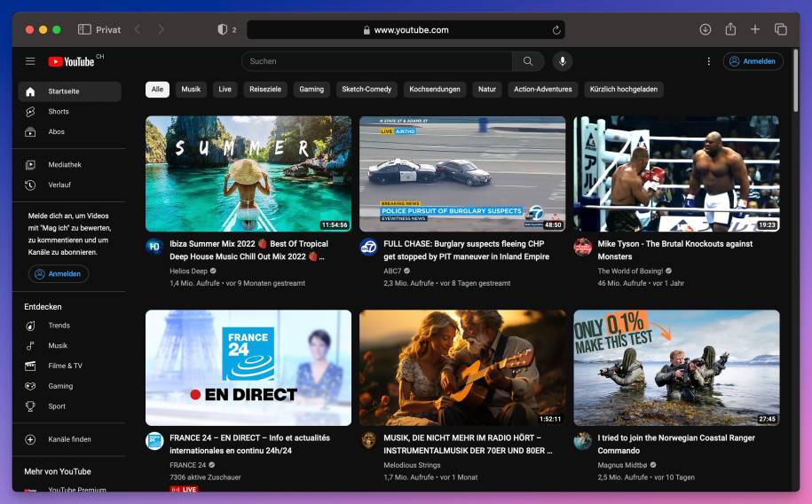Click Kanäle finden plus icon
Image resolution: width=812 pixels, height=504 pixels.
pyautogui.click(x=30, y=439)
